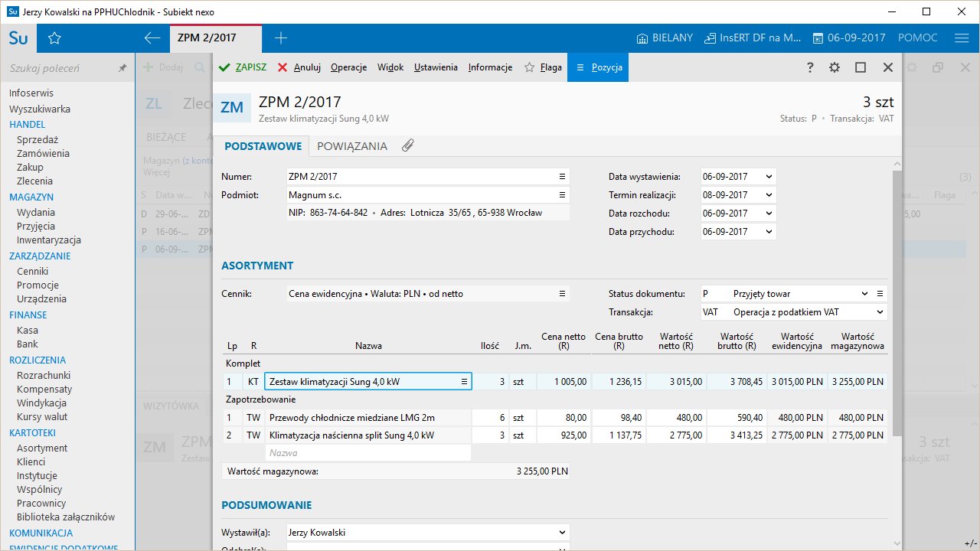Screen dimensions: 980x551
Task: Select Klimatyzacja naścienna split Sung 4,0 kW row
Action: coord(555,435)
